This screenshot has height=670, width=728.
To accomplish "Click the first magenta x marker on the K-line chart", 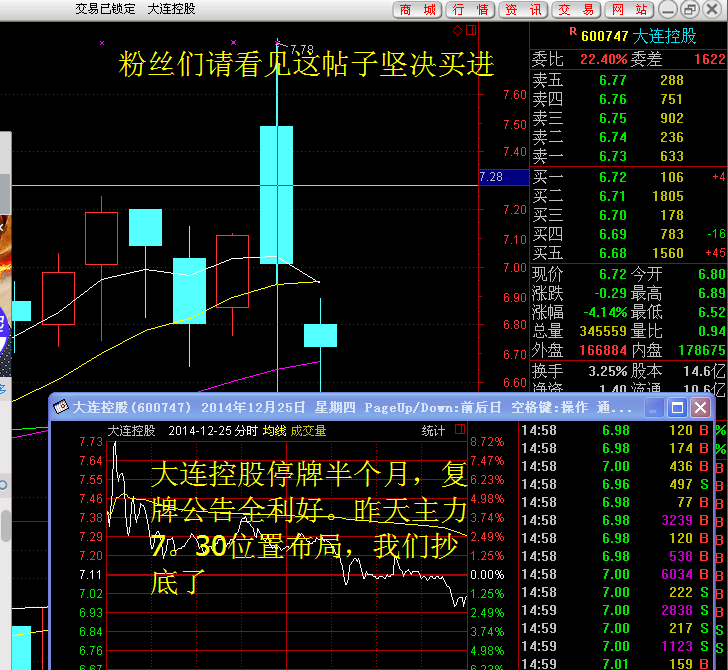I will pyautogui.click(x=102, y=43).
